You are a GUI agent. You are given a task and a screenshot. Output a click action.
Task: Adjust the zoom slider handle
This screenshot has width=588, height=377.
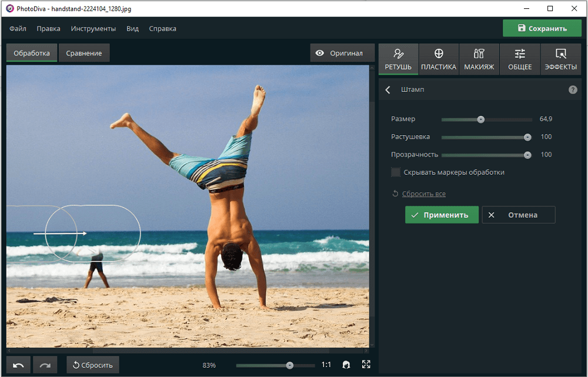(x=289, y=365)
